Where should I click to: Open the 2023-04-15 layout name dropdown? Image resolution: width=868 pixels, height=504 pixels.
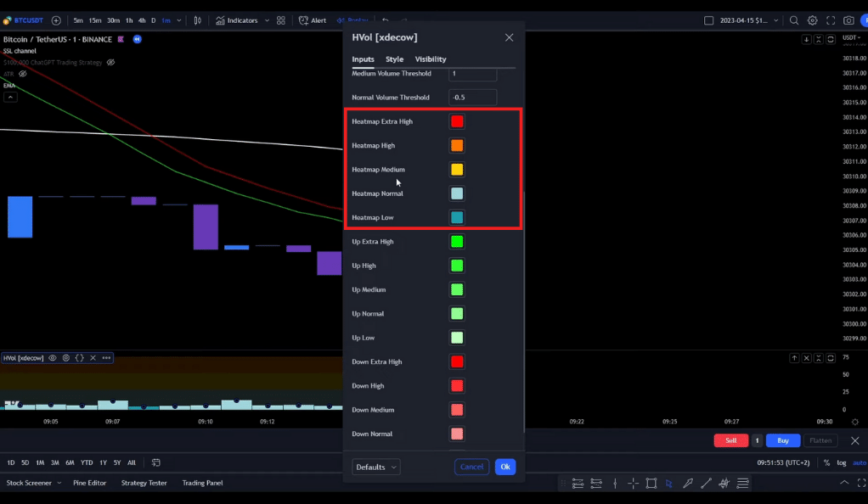pos(776,20)
